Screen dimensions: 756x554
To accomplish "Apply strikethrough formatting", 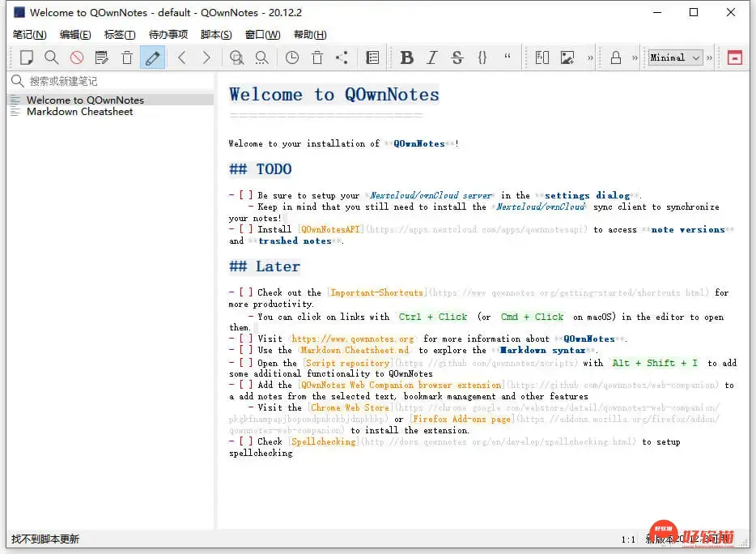I will click(457, 58).
